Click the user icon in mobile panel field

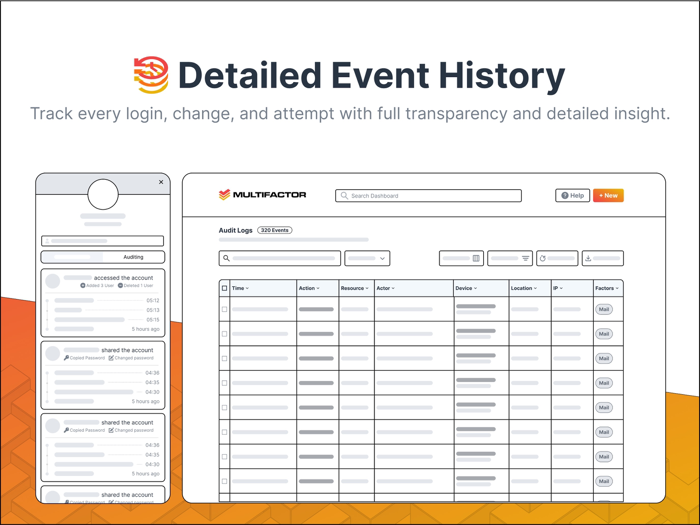(47, 241)
